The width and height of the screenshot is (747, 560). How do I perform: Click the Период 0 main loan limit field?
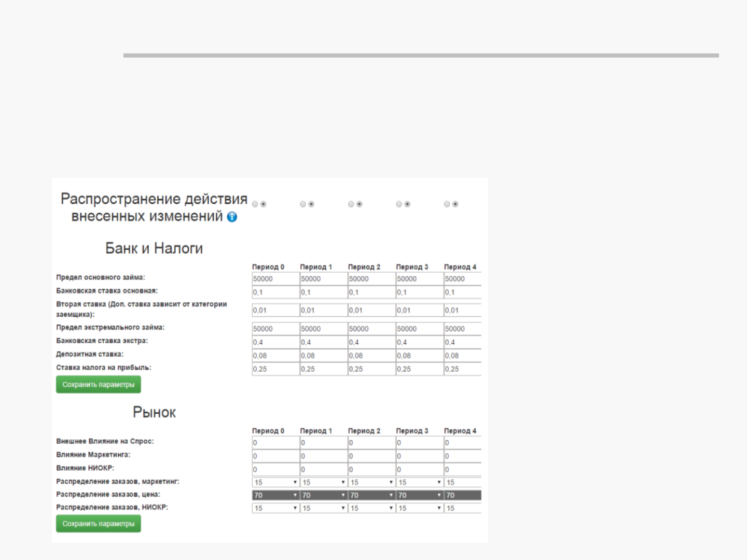click(275, 279)
